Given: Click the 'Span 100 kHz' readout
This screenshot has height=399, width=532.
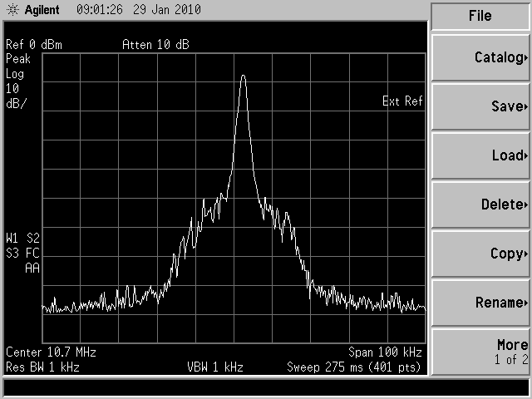Looking at the screenshot, I should point(385,352).
